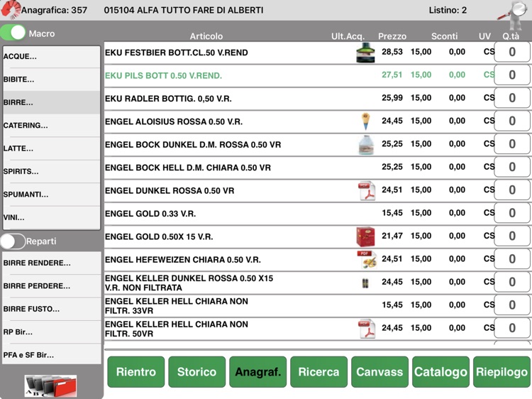Expand the BIRRE... macro category
Viewport: 532px width, 399px height.
click(52, 102)
